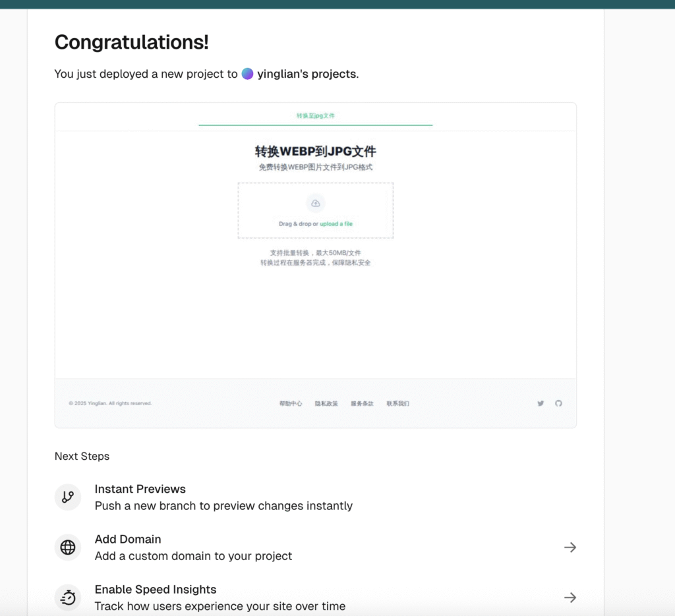Viewport: 675px width, 616px height.
Task: Open yinglian's projects link
Action: click(x=308, y=74)
